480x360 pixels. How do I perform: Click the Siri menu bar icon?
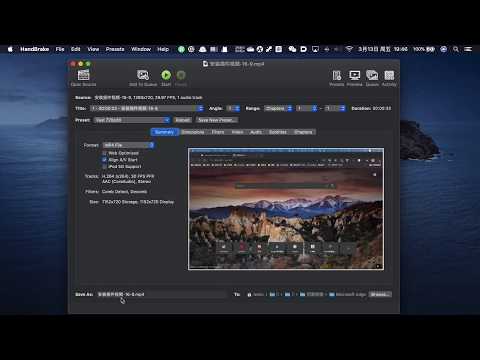pyautogui.click(x=443, y=49)
